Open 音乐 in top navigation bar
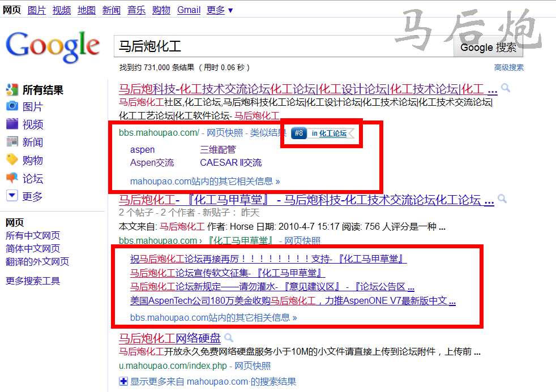This screenshot has height=392, width=556. [136, 10]
